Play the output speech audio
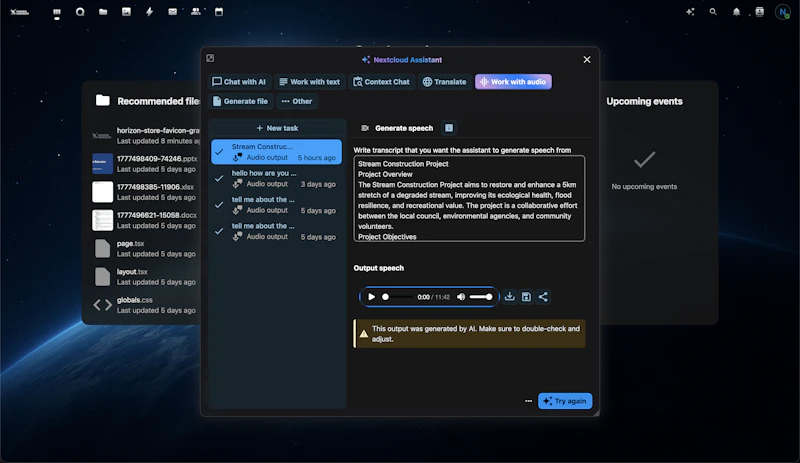The image size is (800, 463). (371, 297)
